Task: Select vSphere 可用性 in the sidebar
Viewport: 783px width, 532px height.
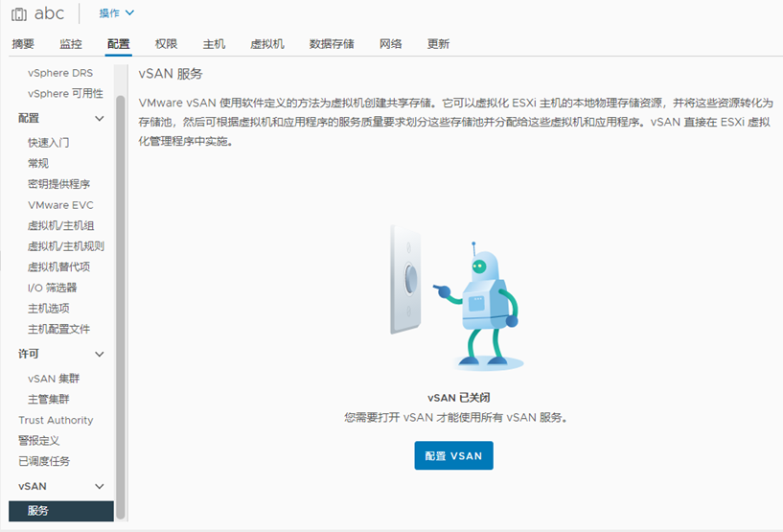Action: (65, 93)
